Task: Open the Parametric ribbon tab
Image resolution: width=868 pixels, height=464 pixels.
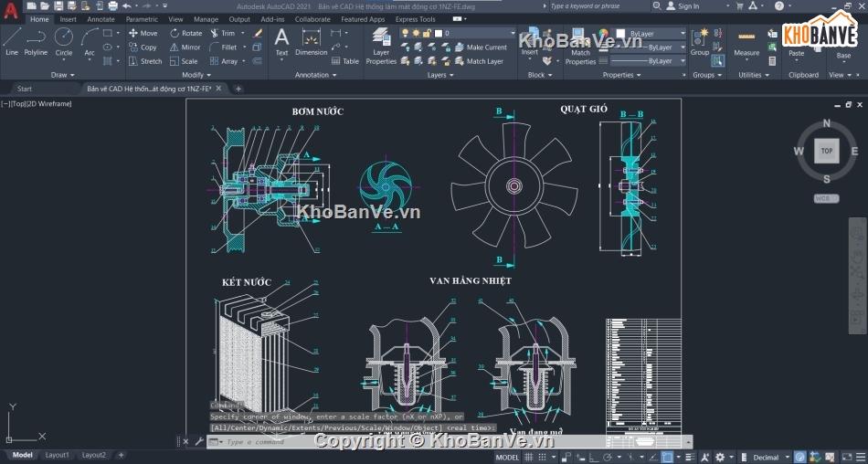Action: pos(142,19)
